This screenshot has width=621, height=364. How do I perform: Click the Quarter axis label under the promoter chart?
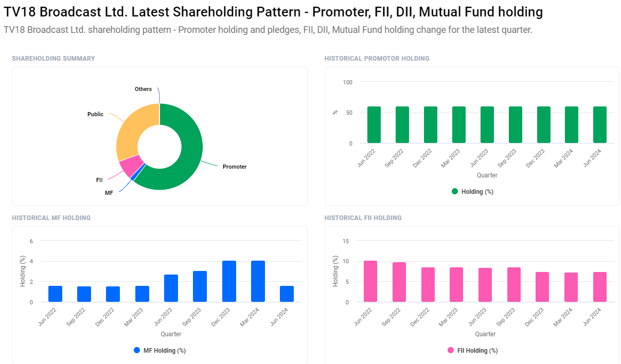tap(487, 175)
